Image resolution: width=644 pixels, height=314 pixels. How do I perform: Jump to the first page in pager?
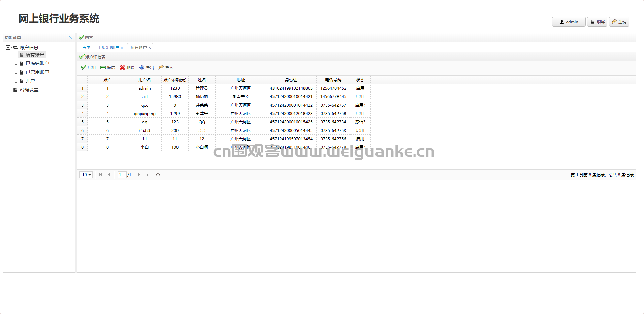pos(100,175)
